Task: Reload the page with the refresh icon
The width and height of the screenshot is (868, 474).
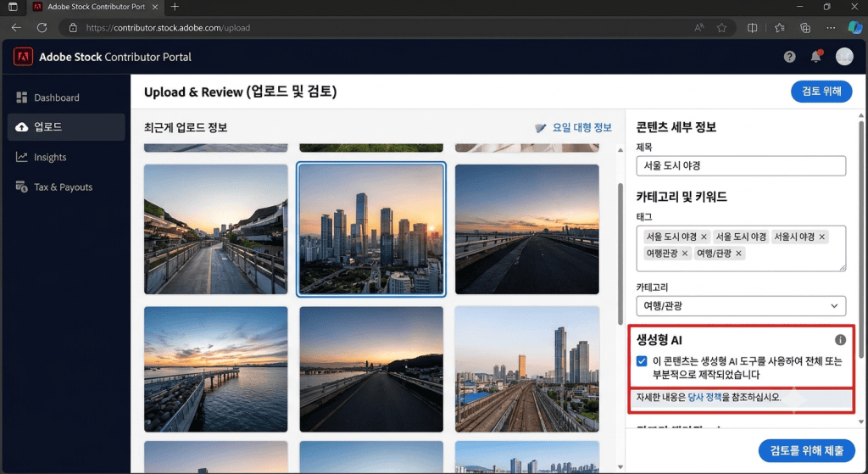Action: tap(42, 28)
